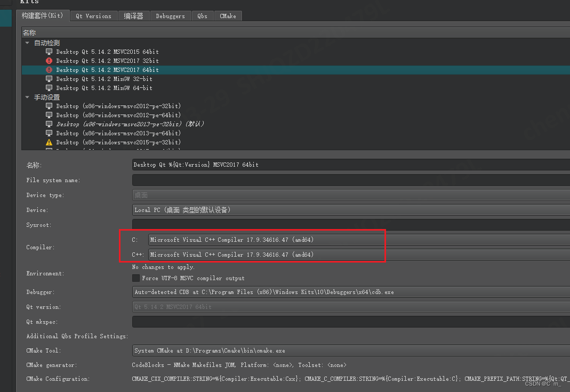Select Desktop Qt 5.14.2 MSVC2017 32bit kit
The width and height of the screenshot is (570, 392).
click(107, 61)
